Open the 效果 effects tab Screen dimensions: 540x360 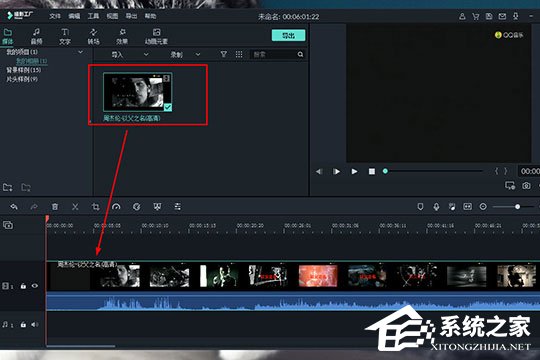[122, 37]
